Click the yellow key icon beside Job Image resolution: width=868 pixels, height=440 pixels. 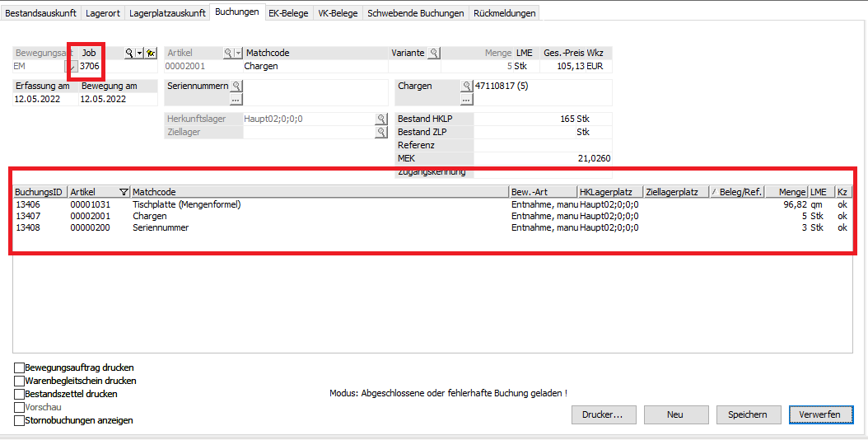151,53
